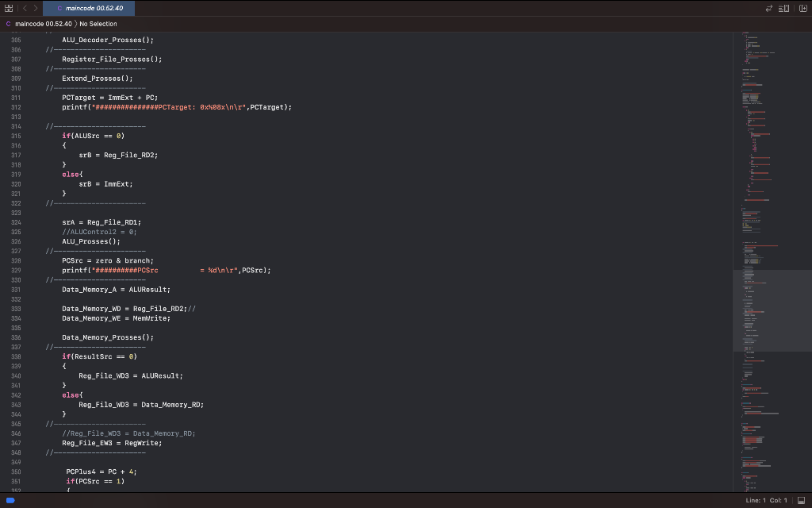Click on if(ResultSrc == 0) statement
Screen dimensions: 812x508
[99, 356]
